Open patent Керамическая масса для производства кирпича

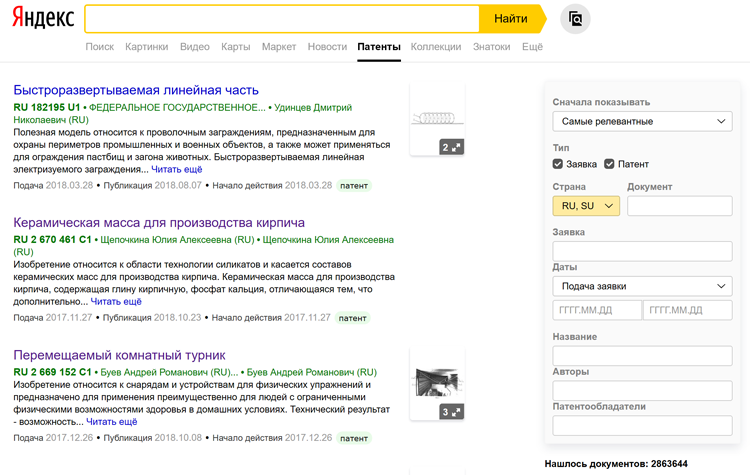click(x=159, y=222)
